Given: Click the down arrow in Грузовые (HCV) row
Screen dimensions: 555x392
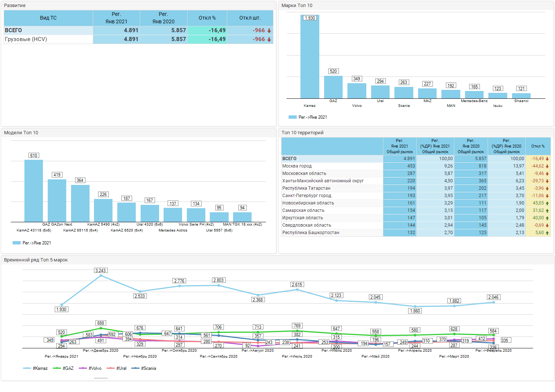Looking at the screenshot, I should [x=269, y=40].
